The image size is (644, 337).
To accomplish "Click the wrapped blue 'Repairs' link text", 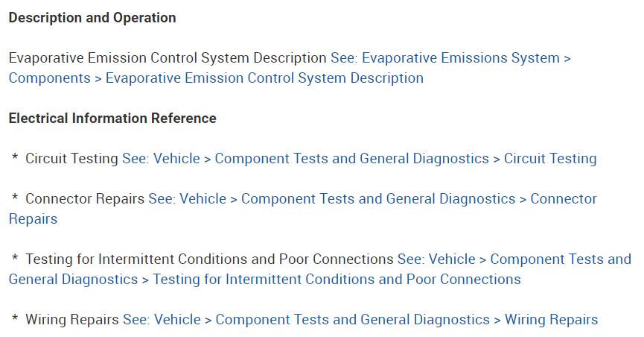I will 33,219.
